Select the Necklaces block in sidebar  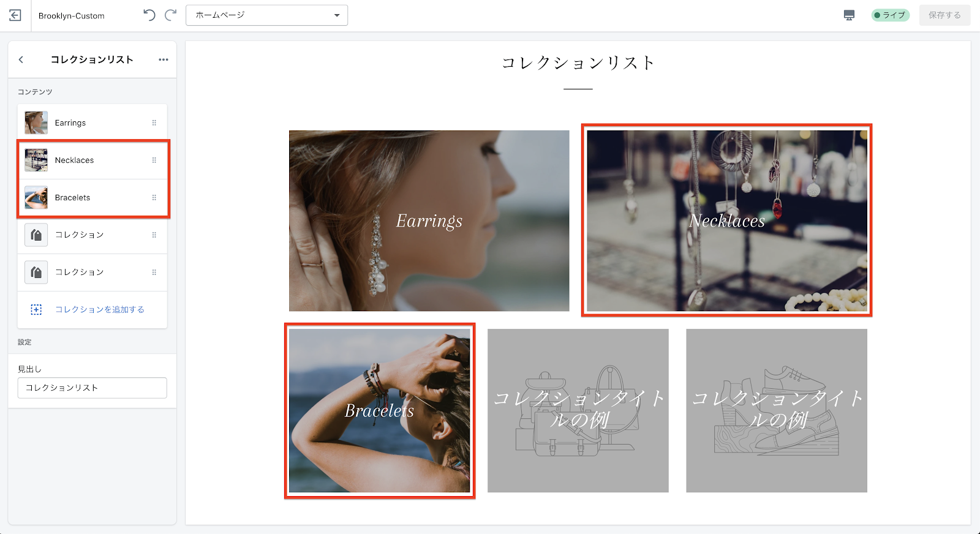pyautogui.click(x=74, y=160)
